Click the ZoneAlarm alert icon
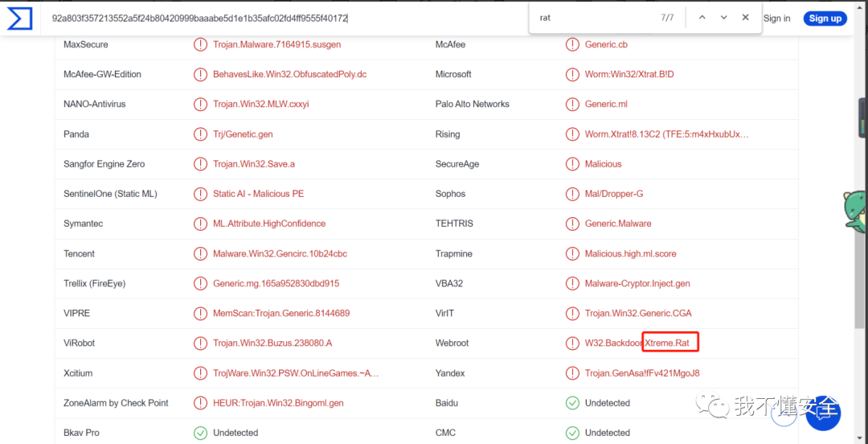The height and width of the screenshot is (444, 868). coord(200,403)
